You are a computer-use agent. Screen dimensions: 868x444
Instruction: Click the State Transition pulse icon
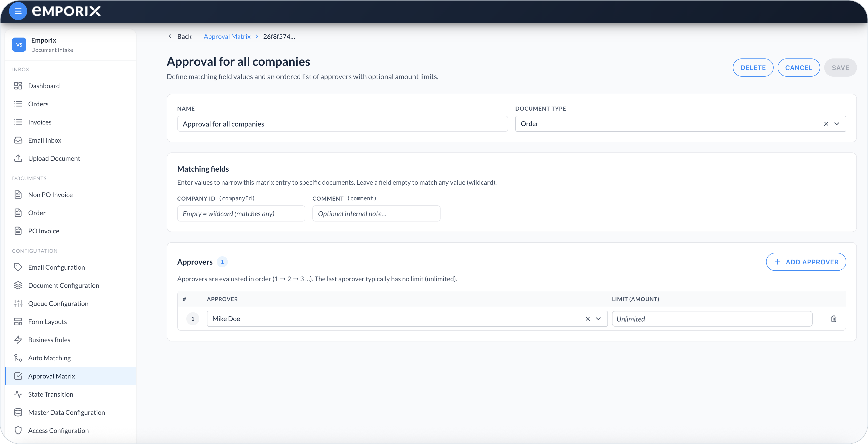[18, 394]
